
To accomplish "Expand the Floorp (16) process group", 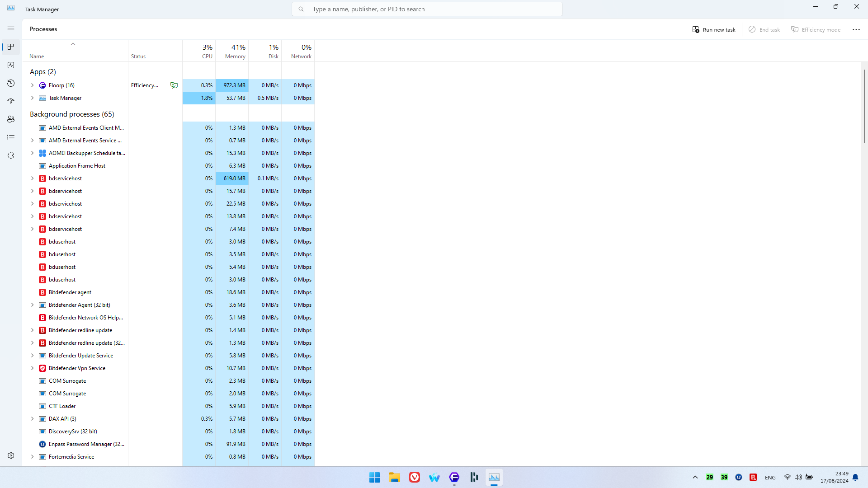I will (32, 85).
